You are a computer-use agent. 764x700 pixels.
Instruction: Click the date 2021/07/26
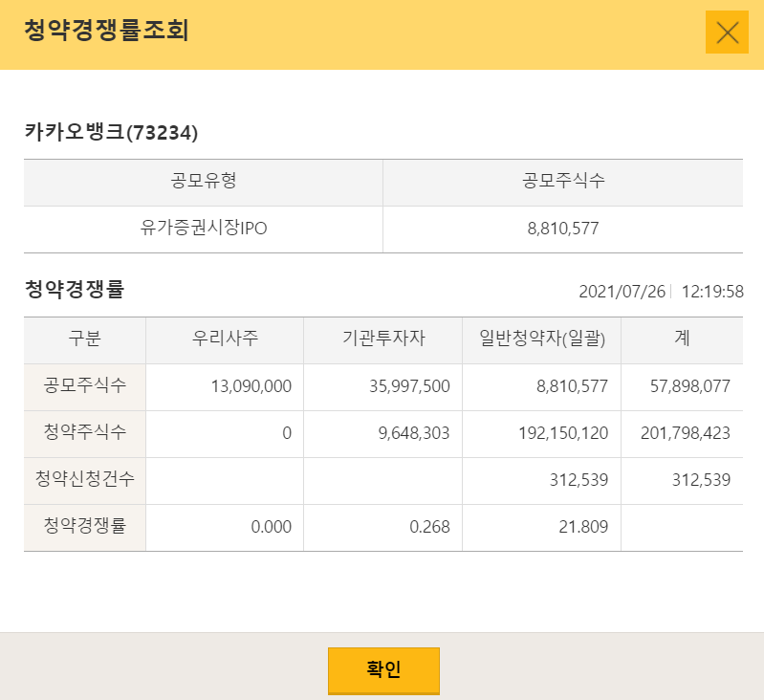coord(622,292)
